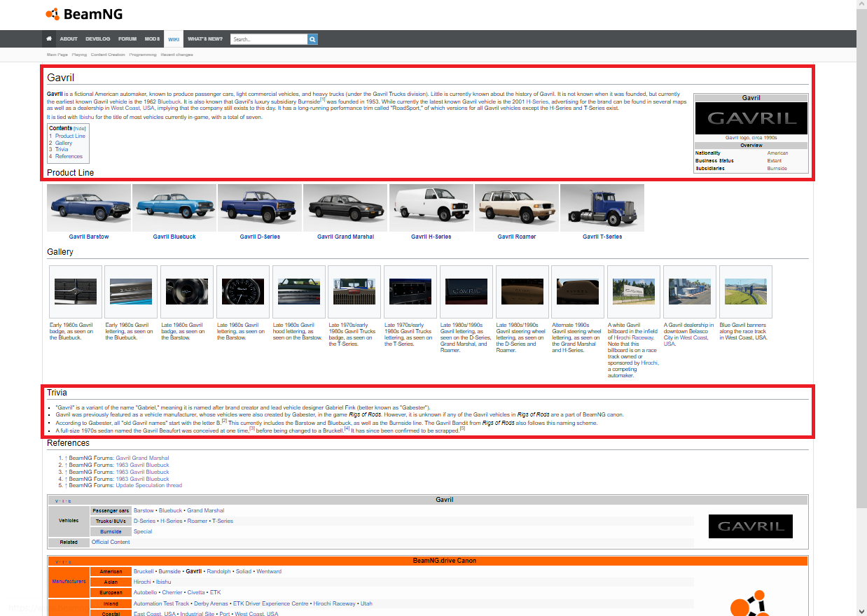The image size is (867, 616).
Task: Open the Home icon in the navbar
Action: pyautogui.click(x=49, y=39)
